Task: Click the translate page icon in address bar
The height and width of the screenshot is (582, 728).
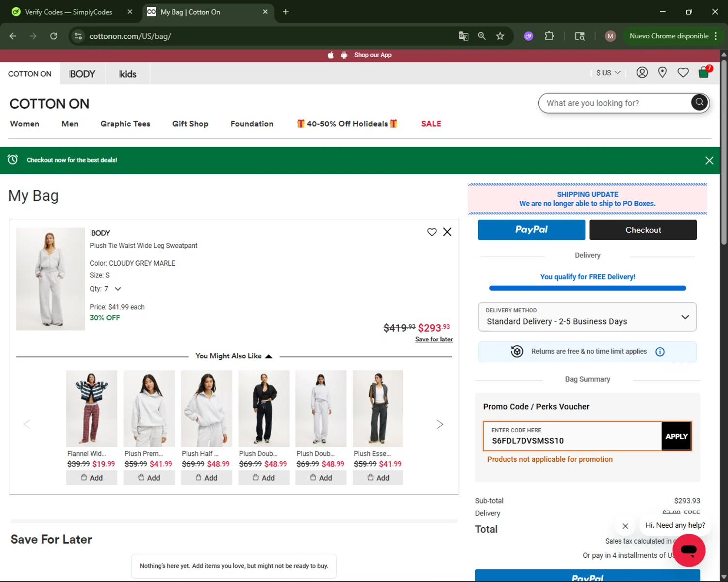Action: (x=463, y=36)
